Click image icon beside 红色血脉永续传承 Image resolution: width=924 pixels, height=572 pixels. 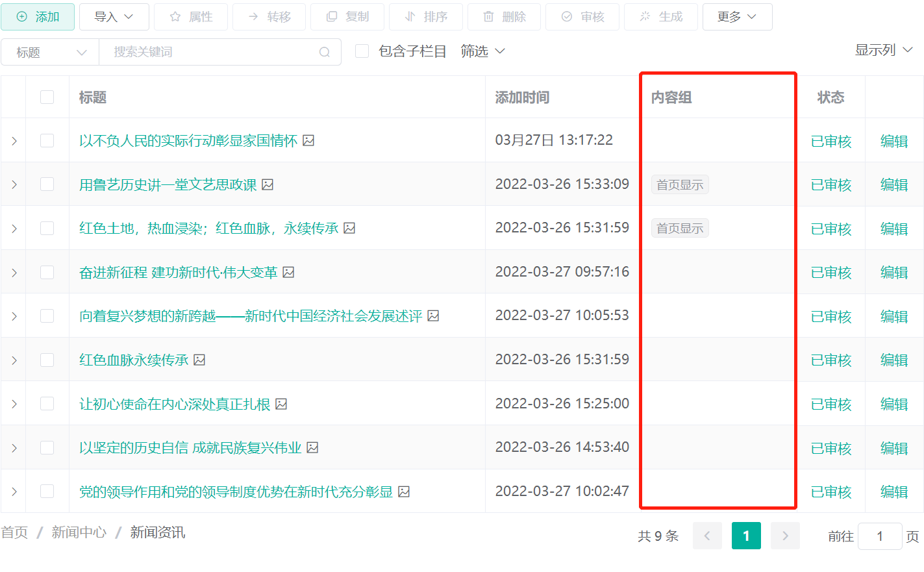point(200,360)
